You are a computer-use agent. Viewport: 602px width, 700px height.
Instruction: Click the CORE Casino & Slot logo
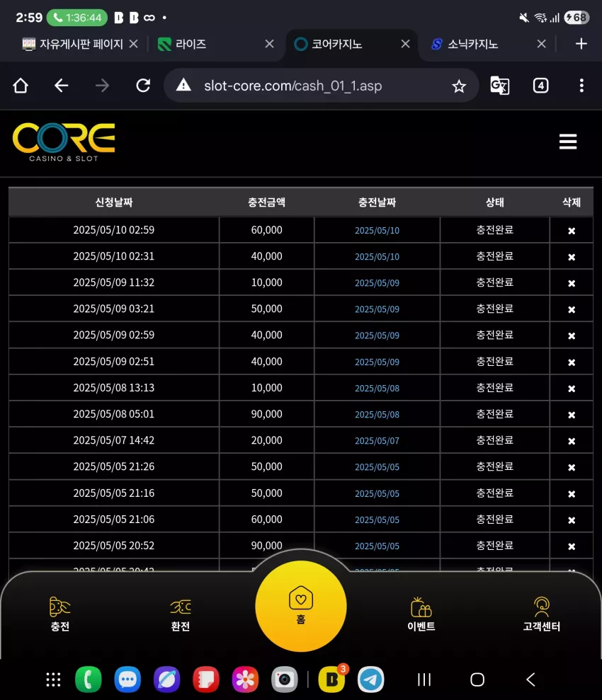point(64,142)
